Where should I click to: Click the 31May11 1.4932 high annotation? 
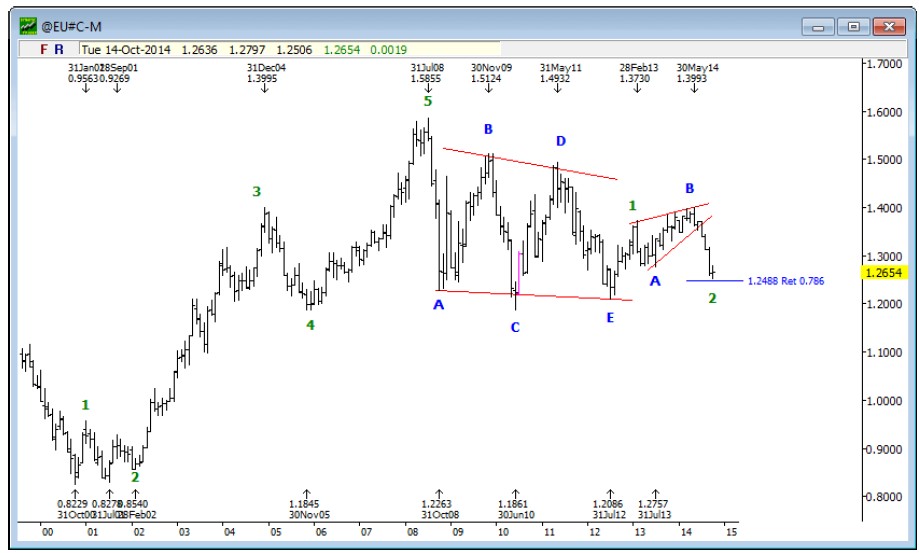[561, 73]
